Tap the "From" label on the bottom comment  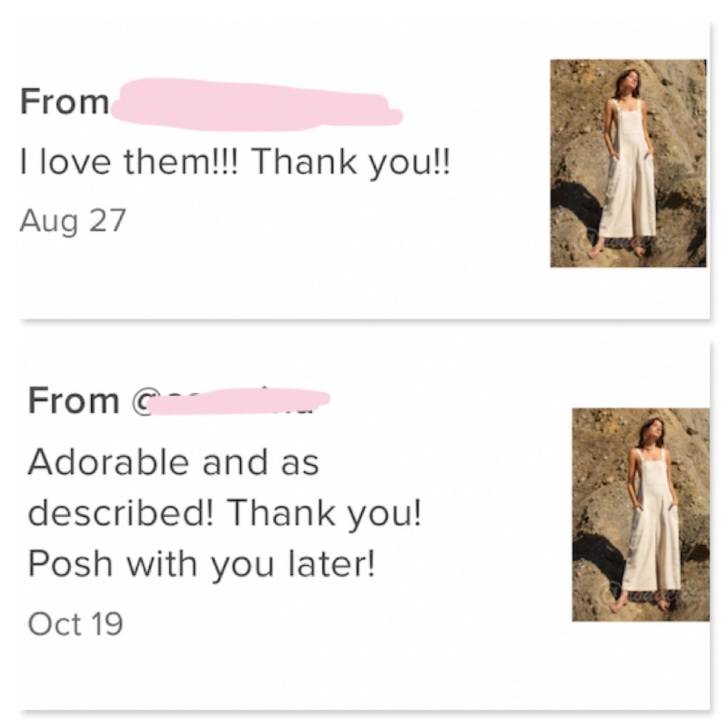tap(73, 400)
